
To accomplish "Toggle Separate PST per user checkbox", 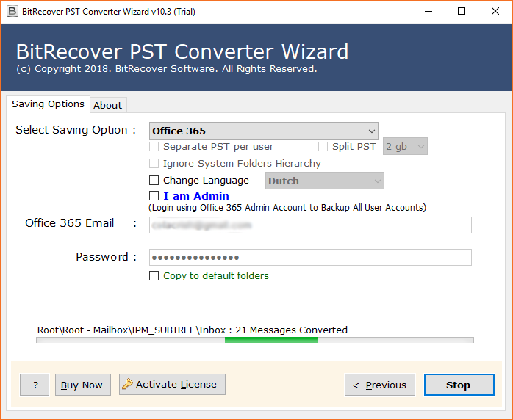I will pyautogui.click(x=154, y=146).
